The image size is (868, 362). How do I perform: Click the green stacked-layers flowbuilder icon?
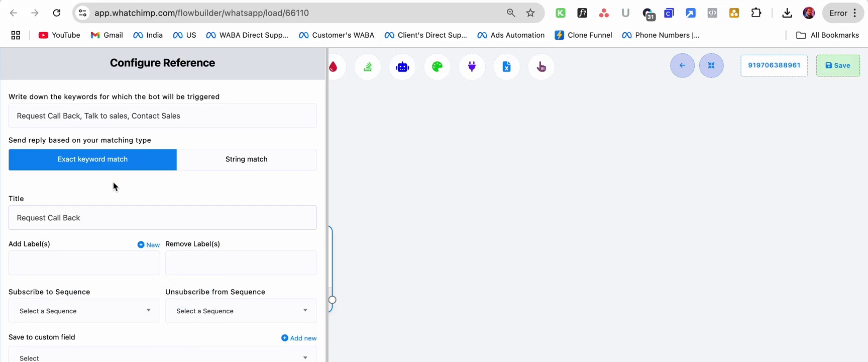(x=368, y=66)
